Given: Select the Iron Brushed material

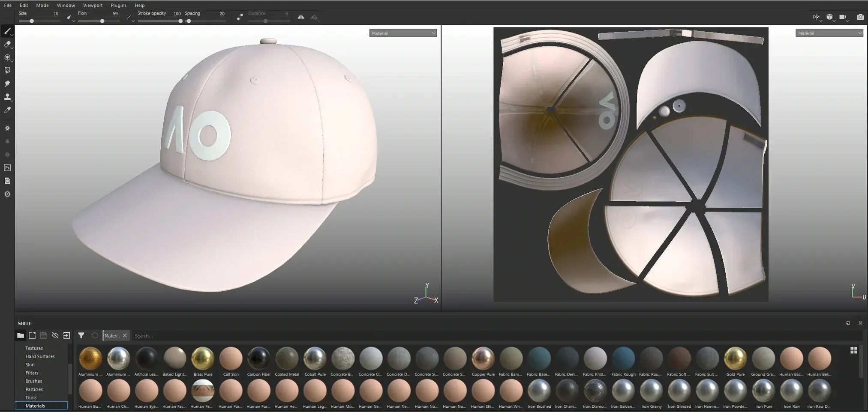Looking at the screenshot, I should pos(539,394).
